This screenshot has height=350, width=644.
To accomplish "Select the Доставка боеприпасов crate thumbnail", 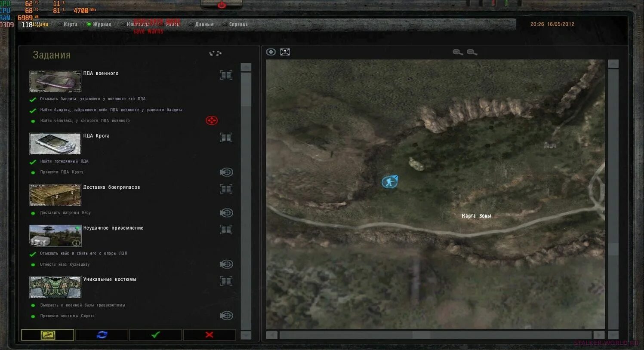I will pos(55,195).
